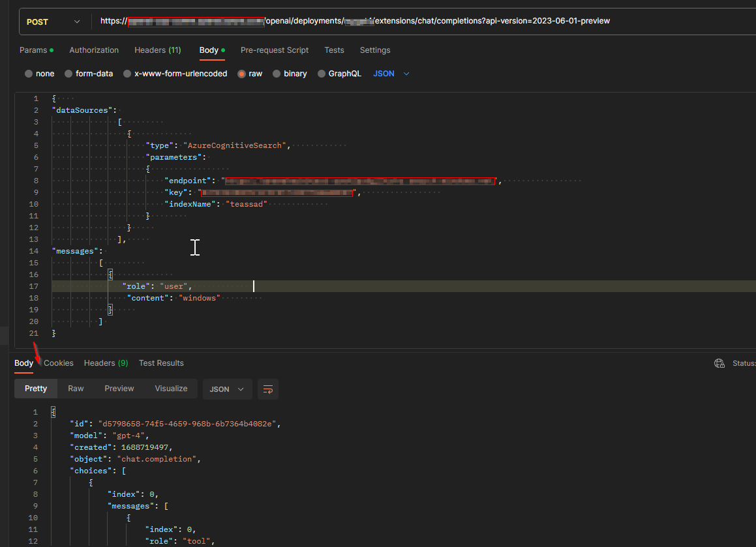The image size is (756, 547).
Task: Switch body type to GraphQL
Action: tap(339, 74)
